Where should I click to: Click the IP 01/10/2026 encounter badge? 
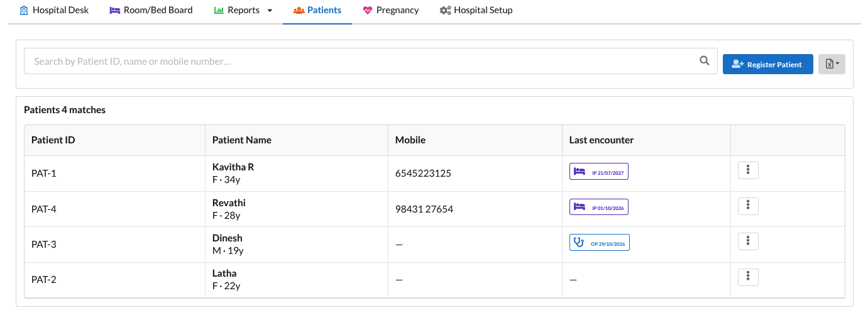point(599,207)
